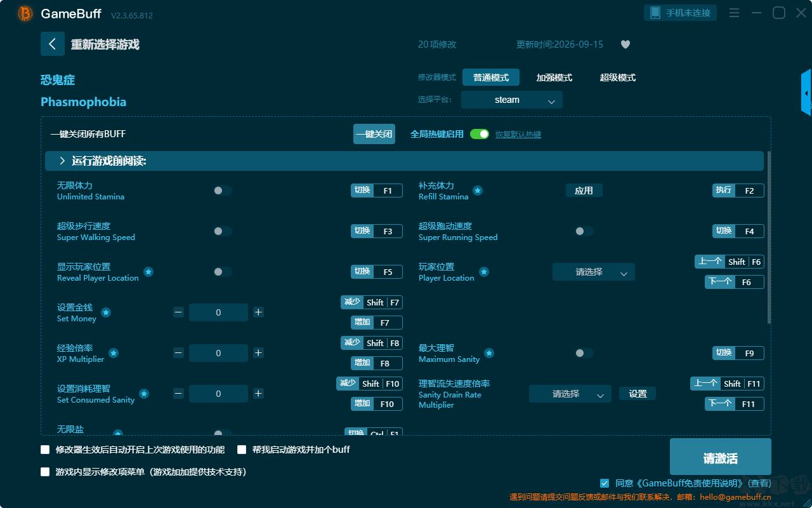Viewport: 812px width, 508px height.
Task: Increase XP Multiplier with the plus button
Action: point(258,353)
